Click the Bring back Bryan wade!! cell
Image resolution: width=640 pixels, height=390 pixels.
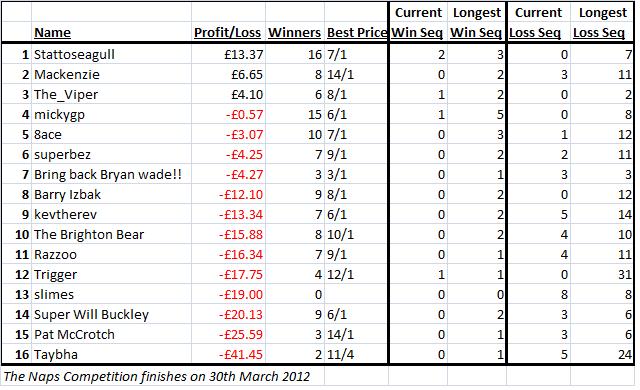108,174
